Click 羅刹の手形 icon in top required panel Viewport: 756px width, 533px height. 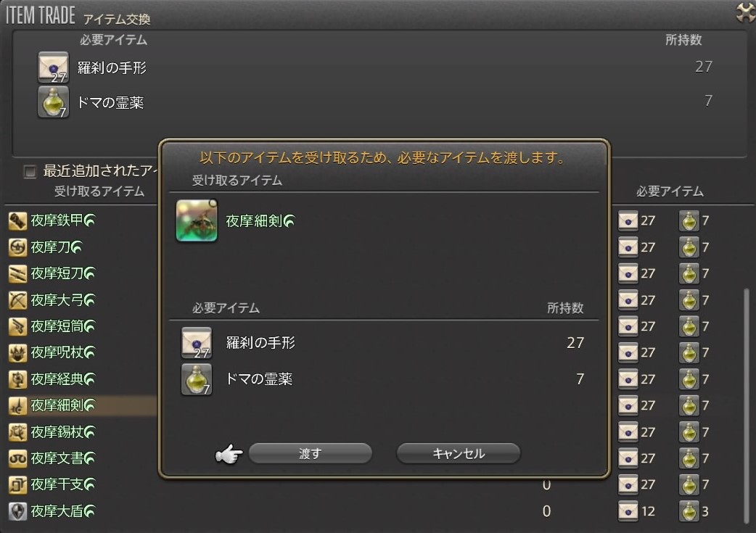(x=53, y=67)
